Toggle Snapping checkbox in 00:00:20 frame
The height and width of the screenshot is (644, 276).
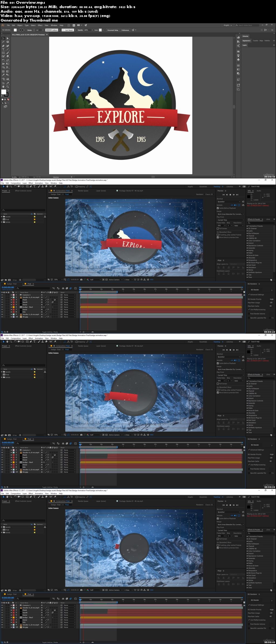tap(77, 187)
